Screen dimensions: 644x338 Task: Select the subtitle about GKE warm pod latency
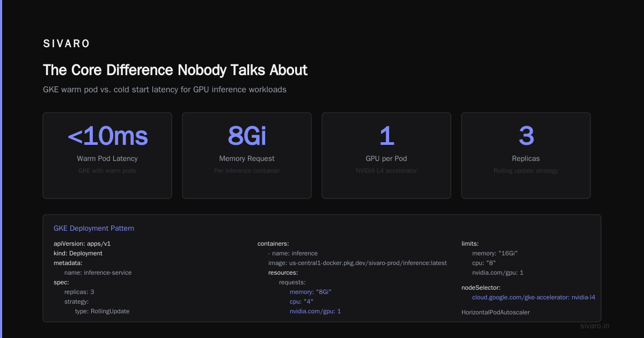165,90
